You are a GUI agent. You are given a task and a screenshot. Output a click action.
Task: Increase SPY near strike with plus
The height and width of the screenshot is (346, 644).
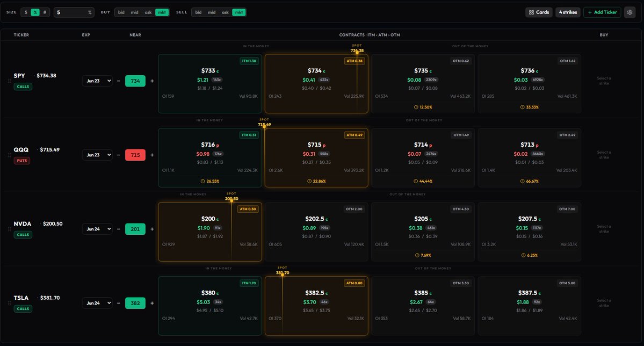coord(152,81)
